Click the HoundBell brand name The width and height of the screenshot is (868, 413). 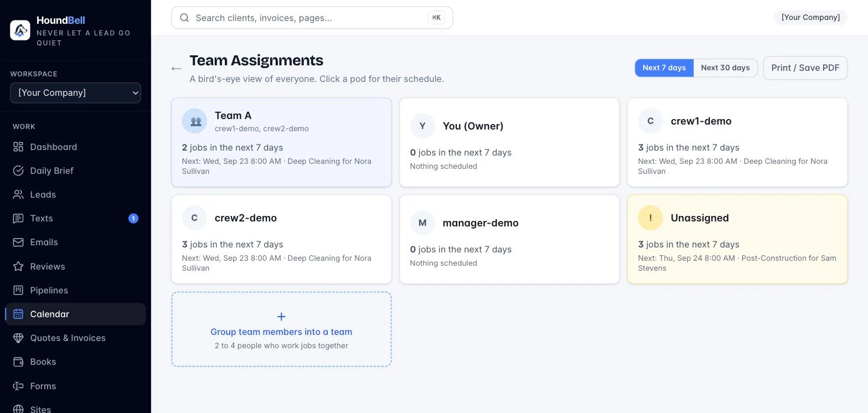point(61,20)
